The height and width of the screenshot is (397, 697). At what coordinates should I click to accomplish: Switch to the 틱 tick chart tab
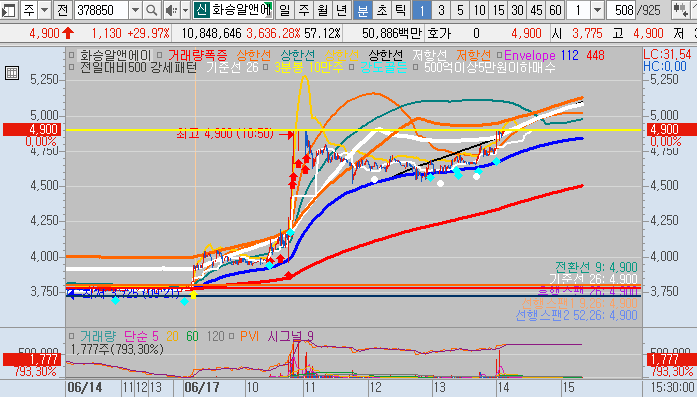[401, 10]
